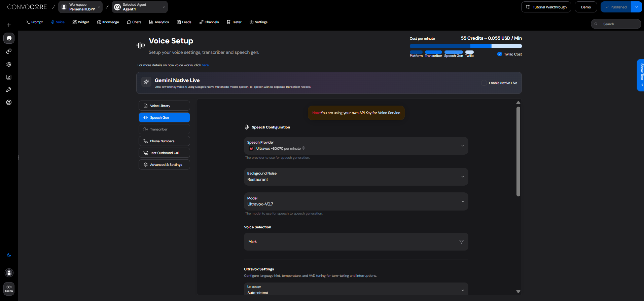Viewport: 644px width, 301px height.
Task: Click the plus icon in left sidebar
Action: tap(9, 25)
